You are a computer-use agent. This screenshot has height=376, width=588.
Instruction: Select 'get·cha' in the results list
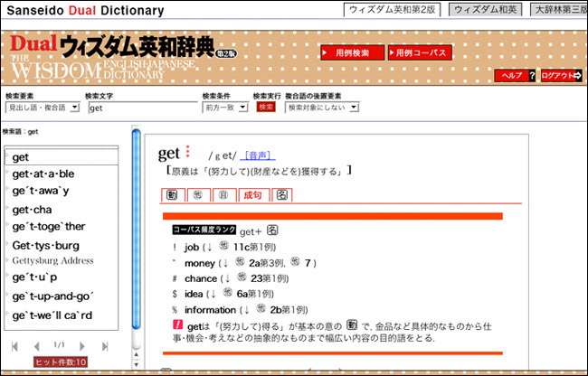(32, 210)
